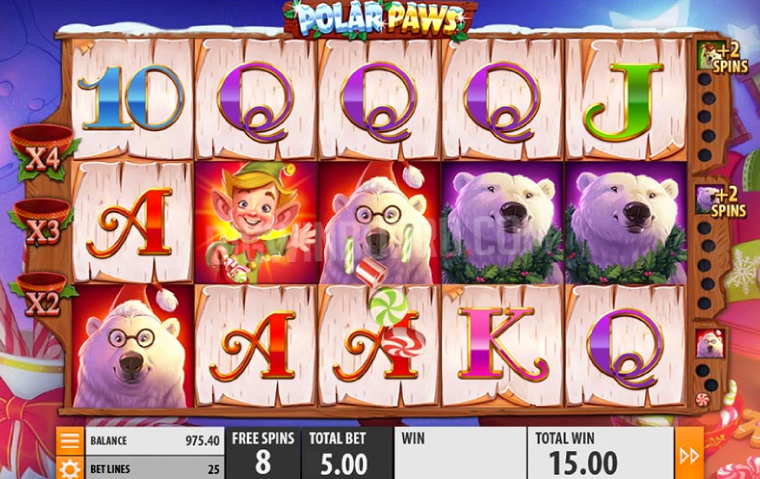Click the Santa bear with glasses in the bottom-left reel
The image size is (760, 479).
point(132,346)
